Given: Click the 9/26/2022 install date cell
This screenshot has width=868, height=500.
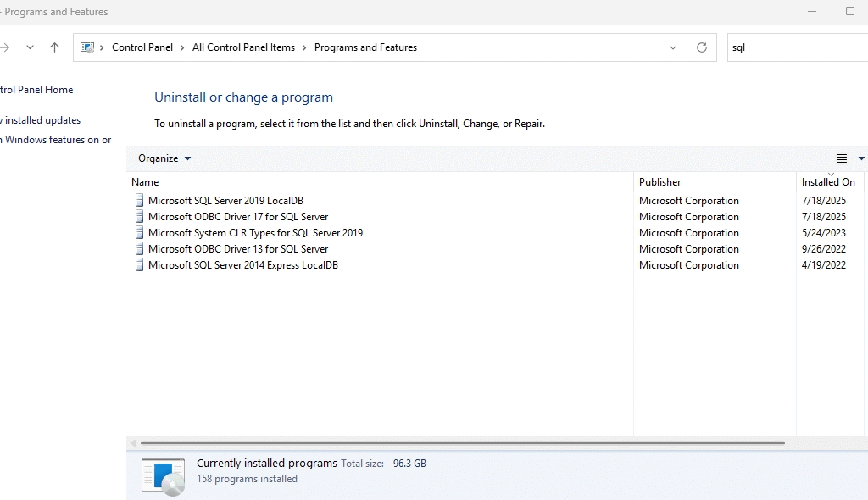Looking at the screenshot, I should [824, 248].
